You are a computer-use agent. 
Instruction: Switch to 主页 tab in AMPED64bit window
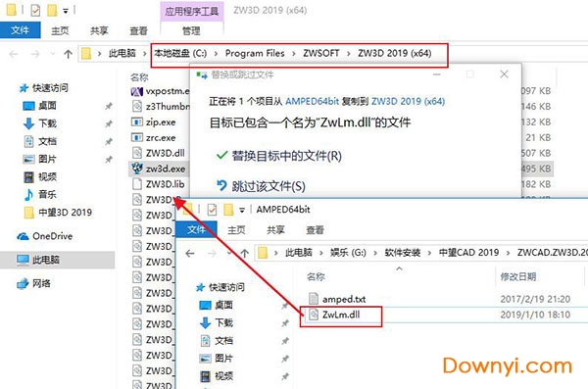tap(236, 229)
